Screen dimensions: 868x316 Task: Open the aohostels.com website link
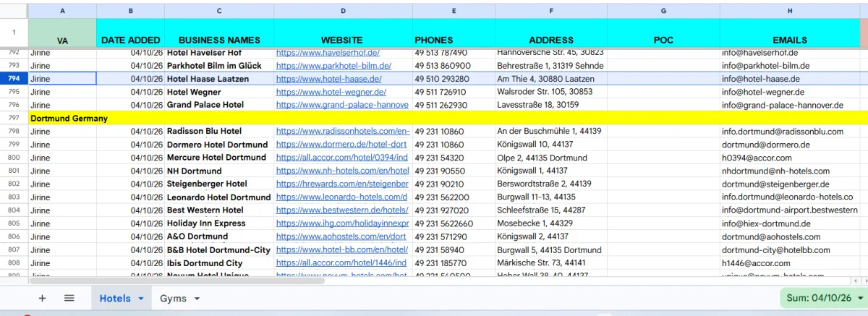pyautogui.click(x=341, y=236)
